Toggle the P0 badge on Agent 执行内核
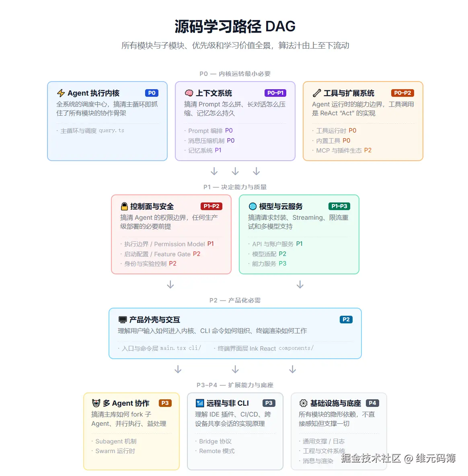Viewport: 468px width, 476px height. pyautogui.click(x=152, y=93)
